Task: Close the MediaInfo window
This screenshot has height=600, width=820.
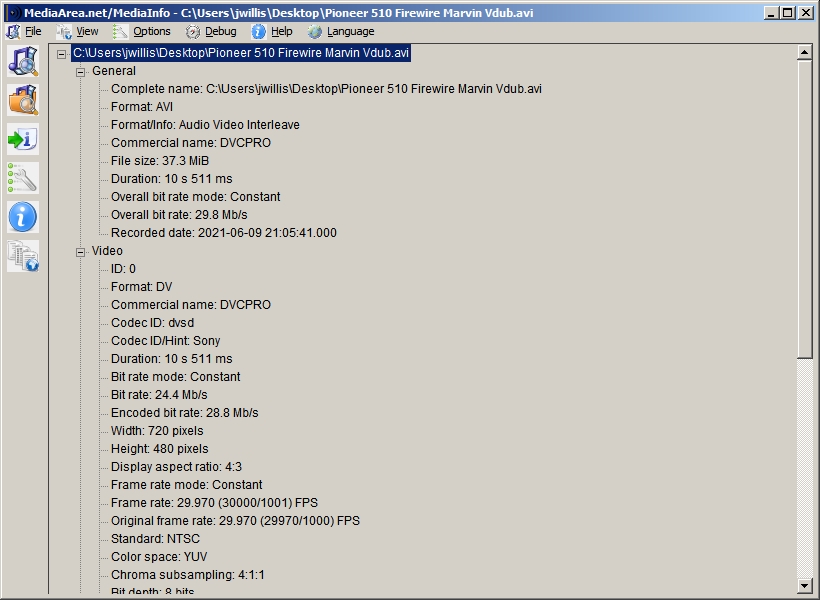Action: click(805, 13)
